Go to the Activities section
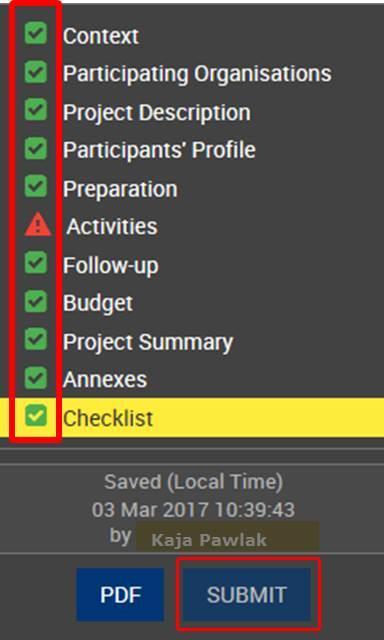 112,226
